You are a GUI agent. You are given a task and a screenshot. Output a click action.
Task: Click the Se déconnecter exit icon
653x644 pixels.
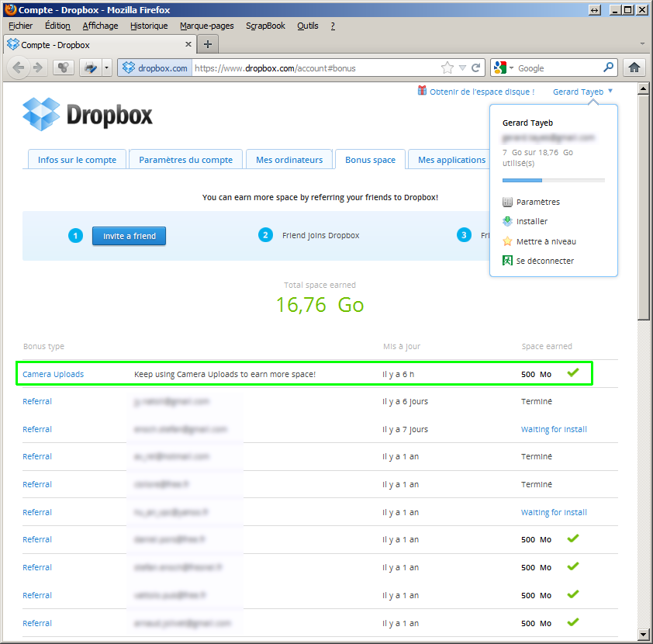pyautogui.click(x=507, y=261)
